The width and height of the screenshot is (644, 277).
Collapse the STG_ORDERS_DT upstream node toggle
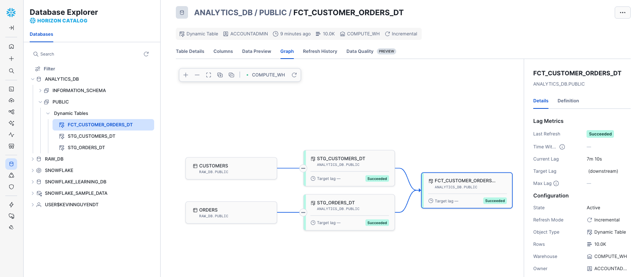pos(303,212)
